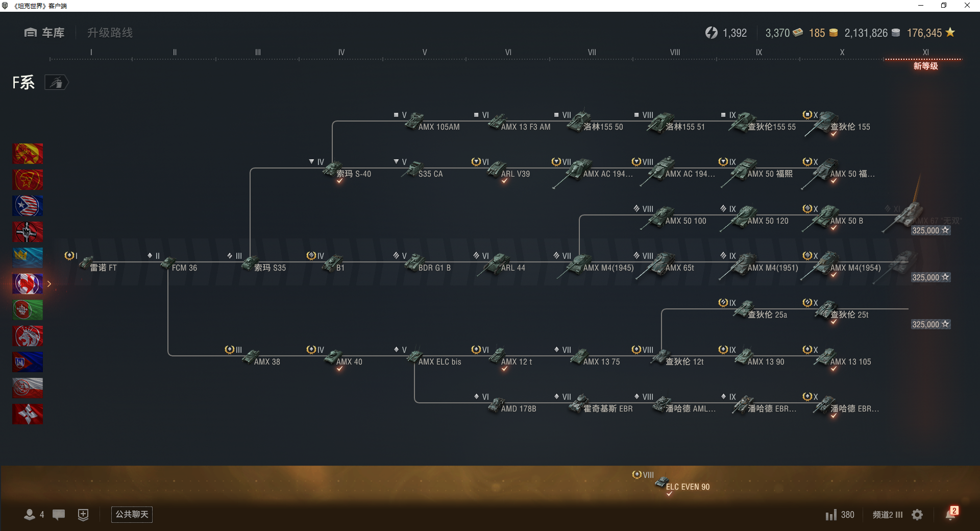Select the green-red Italian nation flag
This screenshot has width=980, height=531.
tap(28, 310)
